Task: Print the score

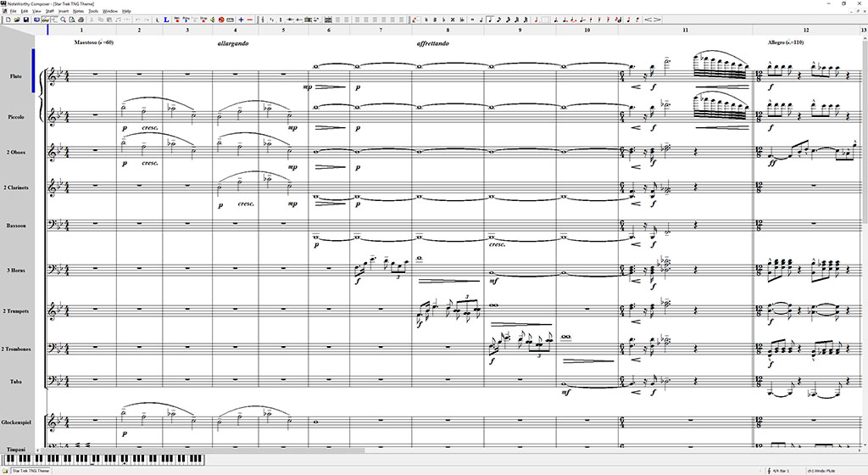Action: click(x=81, y=20)
